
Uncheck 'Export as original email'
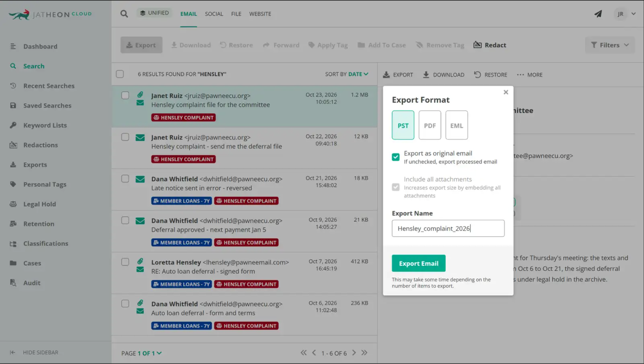[x=396, y=157]
